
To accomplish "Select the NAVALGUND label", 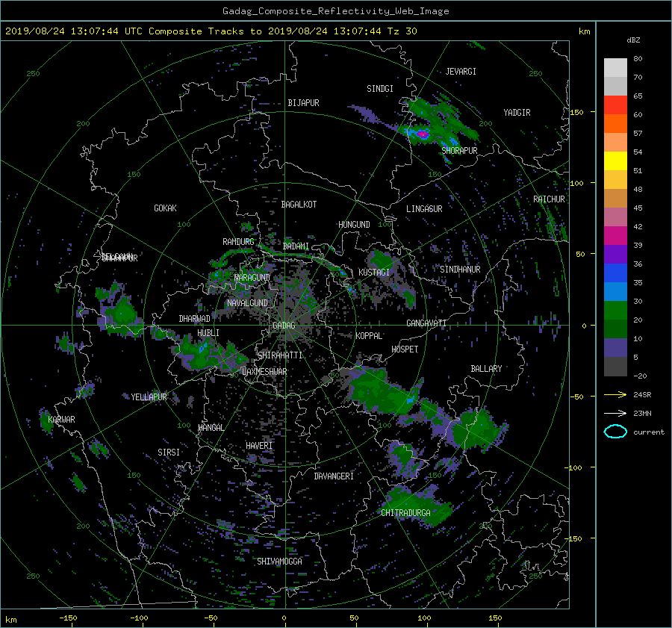I will click(247, 303).
